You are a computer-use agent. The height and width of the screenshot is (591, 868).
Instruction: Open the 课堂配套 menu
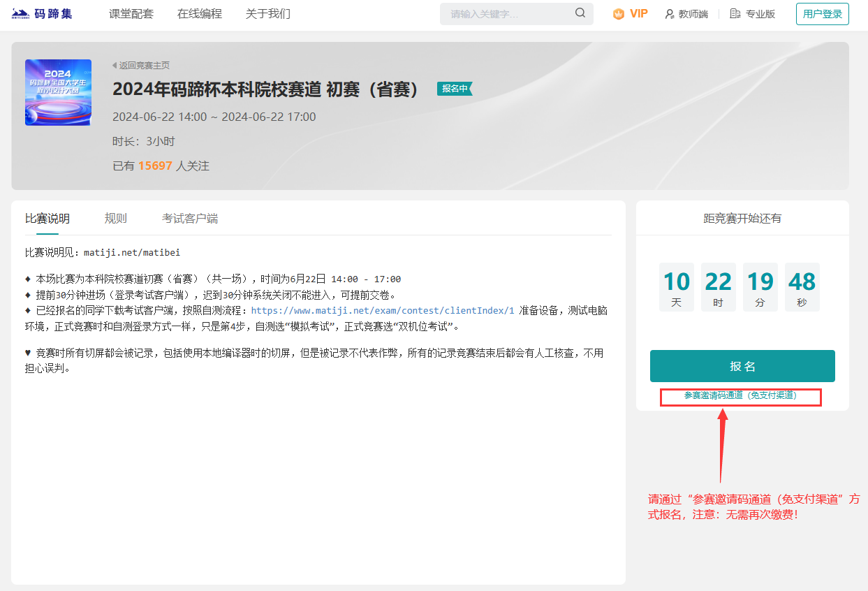click(131, 14)
